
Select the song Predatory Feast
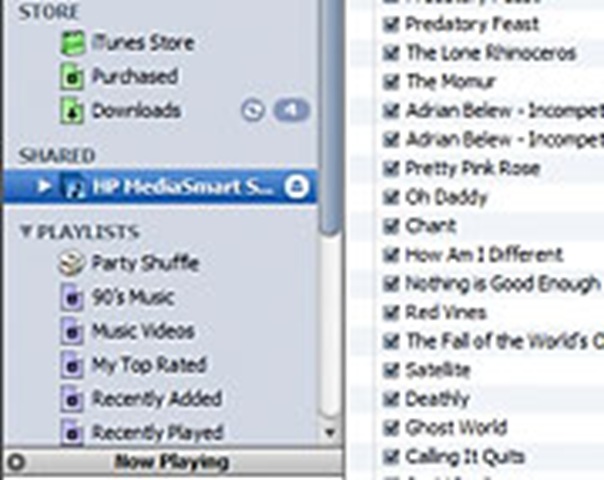pos(472,25)
